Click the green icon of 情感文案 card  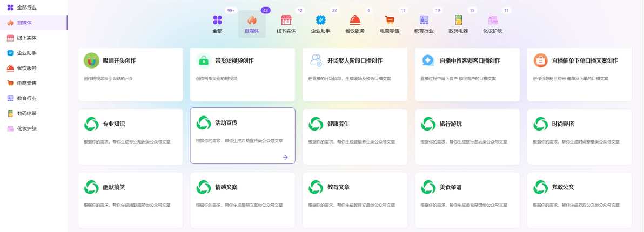coord(204,187)
